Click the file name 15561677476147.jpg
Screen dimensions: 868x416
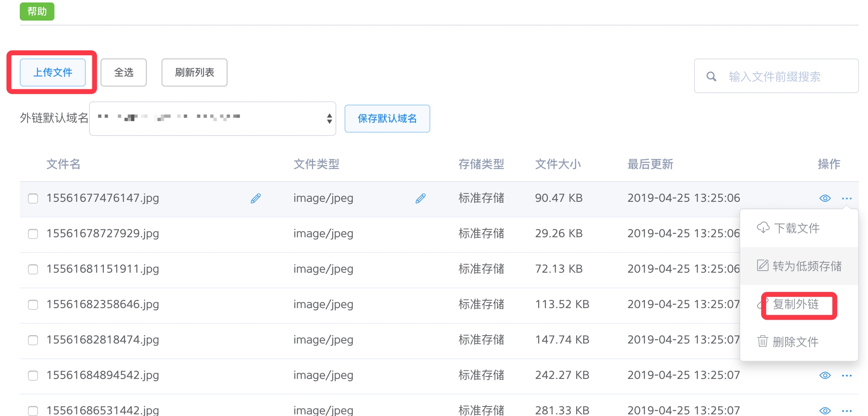(103, 199)
